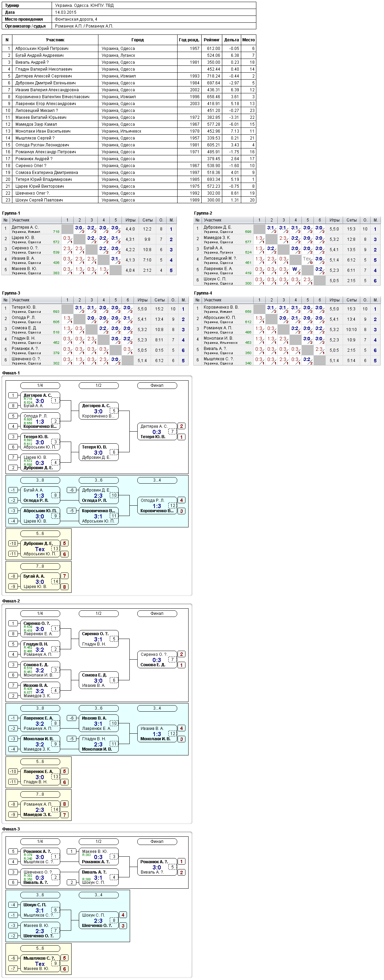The image size is (384, 980).
Task: Click the Группа-1 heading
Action: point(11,214)
